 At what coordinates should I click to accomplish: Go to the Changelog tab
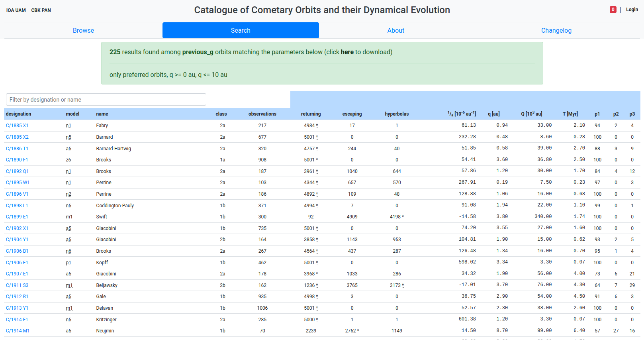tap(556, 30)
